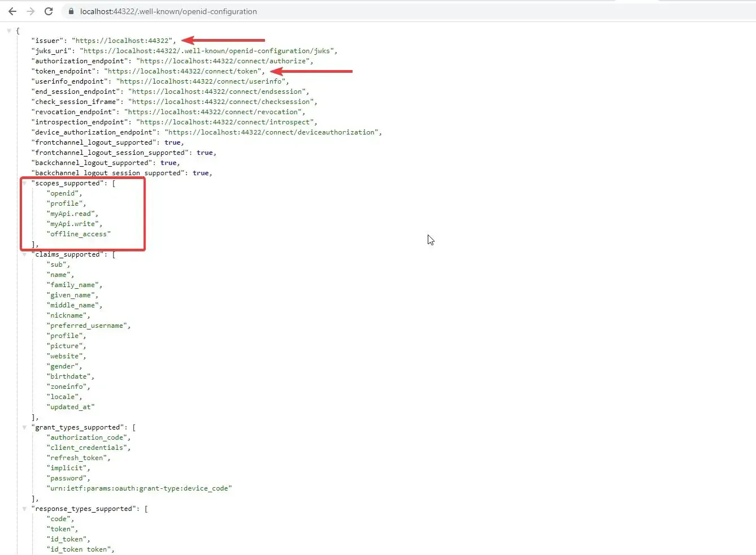Collapse the scopes_supported array
Viewport: 756px width, 555px height.
(25, 183)
